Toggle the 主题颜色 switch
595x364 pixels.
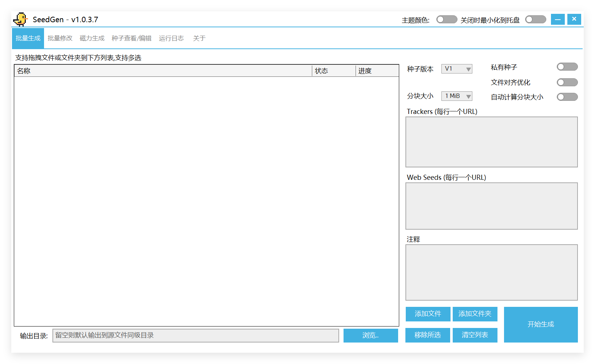coord(447,19)
